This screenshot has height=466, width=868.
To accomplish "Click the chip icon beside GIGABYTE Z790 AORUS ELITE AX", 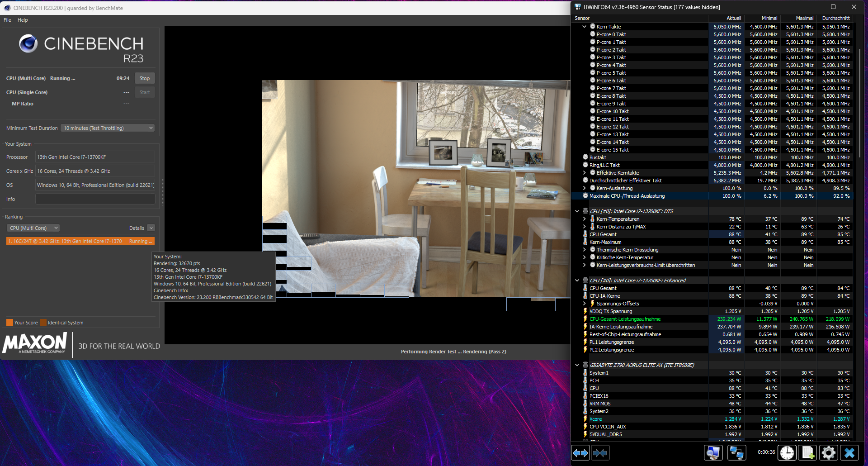I will point(585,365).
